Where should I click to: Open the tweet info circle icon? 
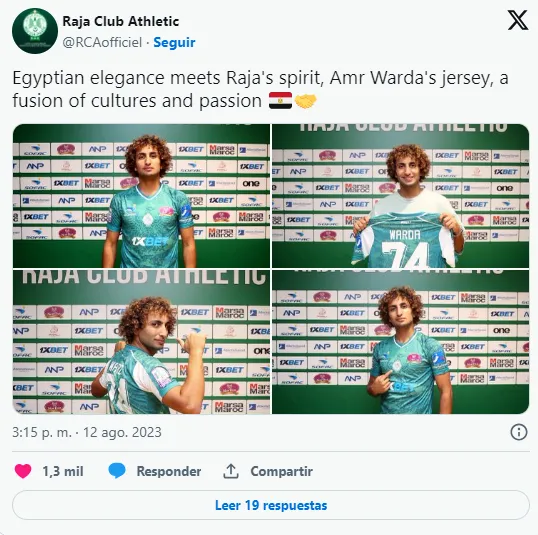[519, 432]
